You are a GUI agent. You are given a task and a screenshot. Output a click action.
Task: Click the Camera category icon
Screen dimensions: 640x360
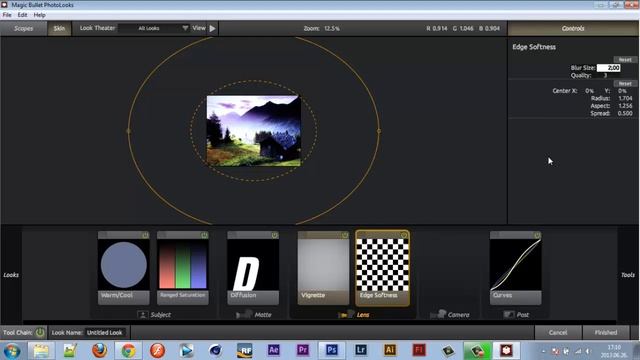(x=438, y=315)
